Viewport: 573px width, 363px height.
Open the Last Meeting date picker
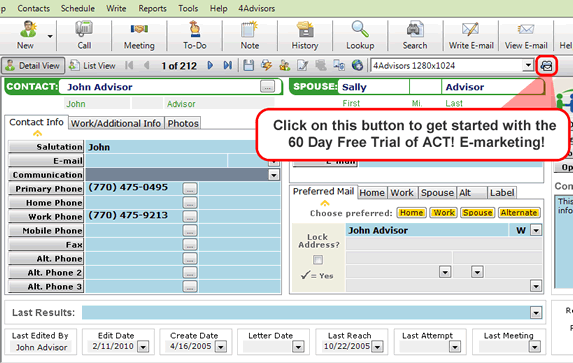pos(535,347)
